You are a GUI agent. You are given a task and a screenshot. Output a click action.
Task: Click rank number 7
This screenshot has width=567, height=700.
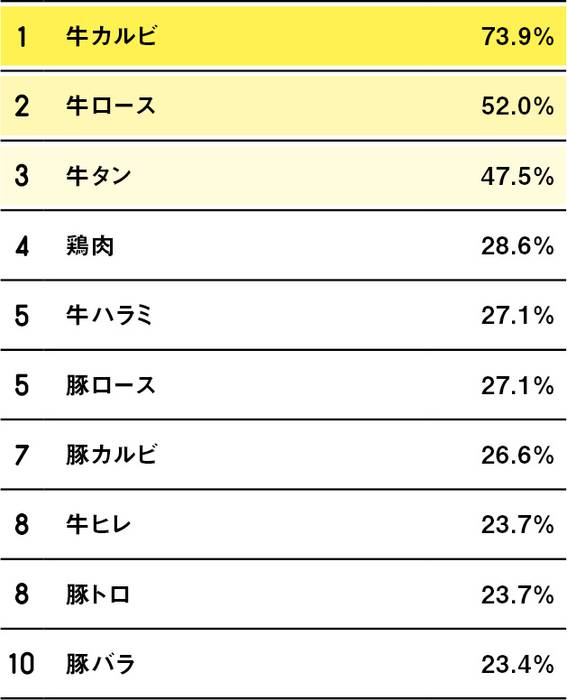(21, 455)
